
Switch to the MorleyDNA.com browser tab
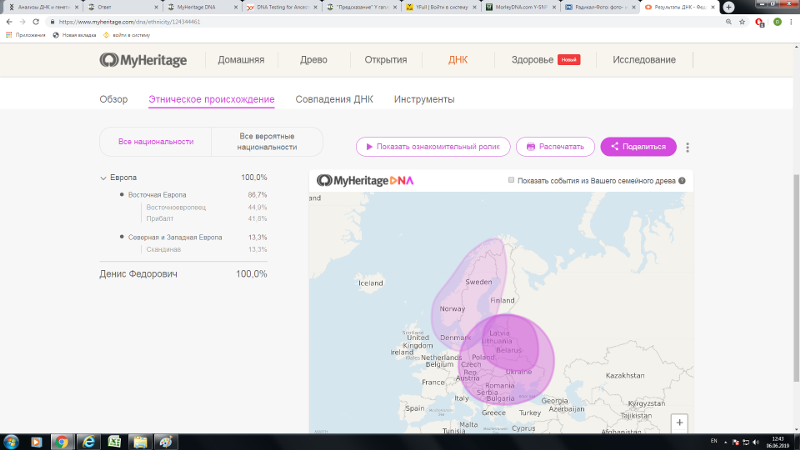520,7
